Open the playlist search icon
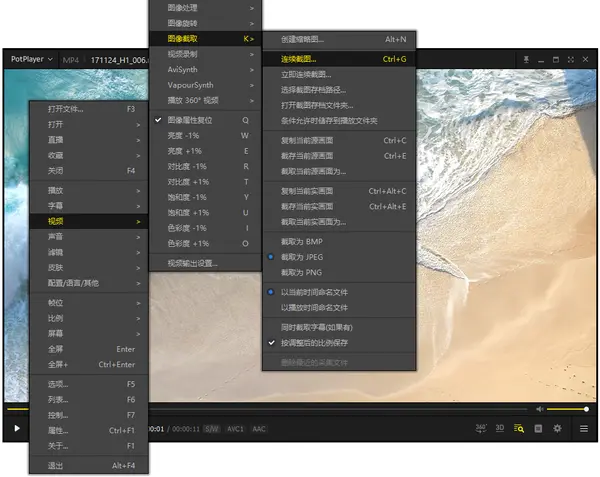Image resolution: width=600 pixels, height=477 pixels. (x=519, y=428)
